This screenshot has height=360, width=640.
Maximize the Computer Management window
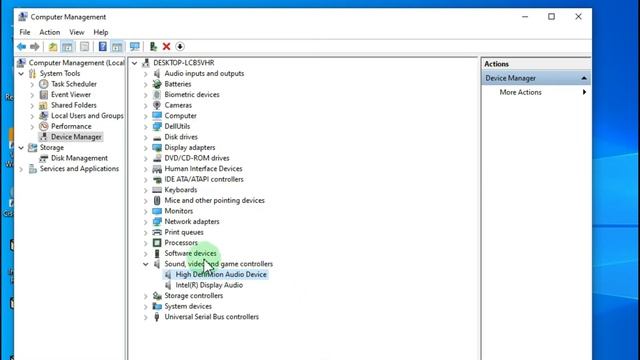(x=551, y=17)
